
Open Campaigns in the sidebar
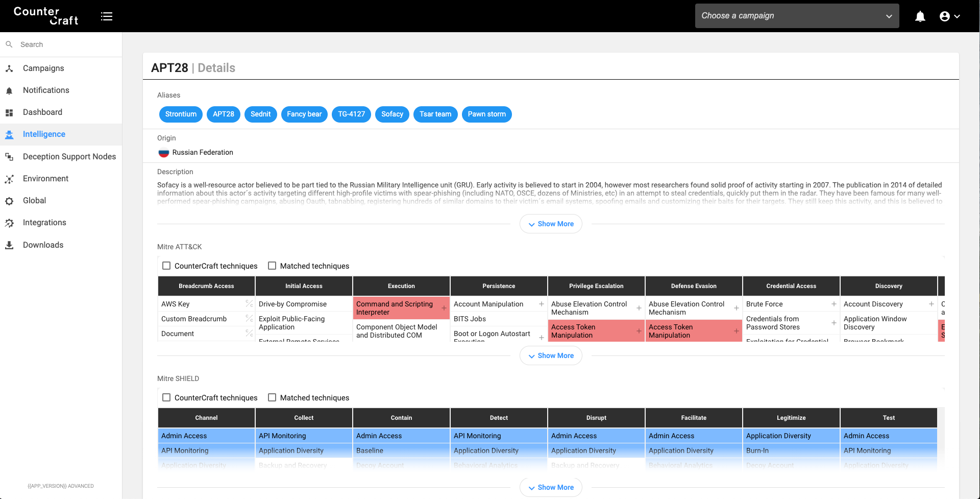(x=61, y=68)
